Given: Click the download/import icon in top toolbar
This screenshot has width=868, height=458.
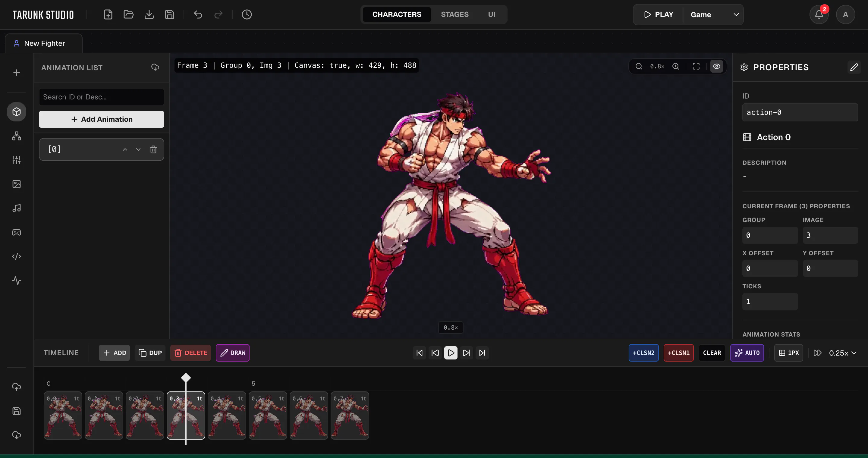Looking at the screenshot, I should point(149,14).
